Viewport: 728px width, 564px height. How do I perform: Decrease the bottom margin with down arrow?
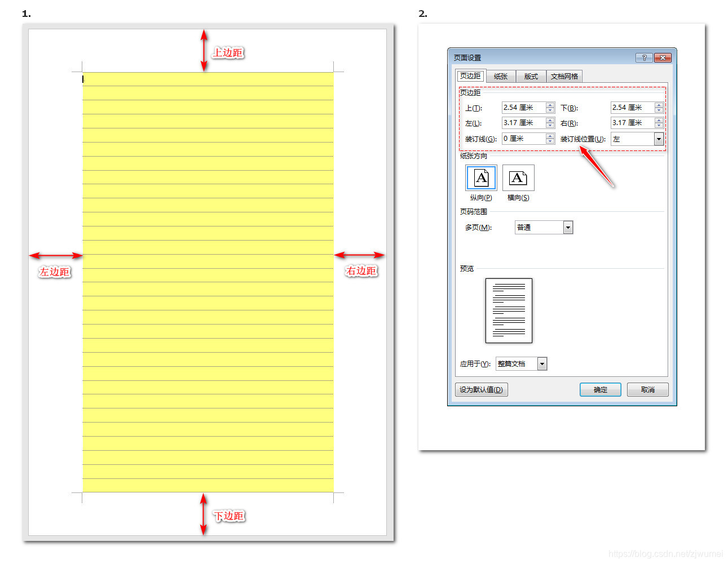tap(659, 110)
